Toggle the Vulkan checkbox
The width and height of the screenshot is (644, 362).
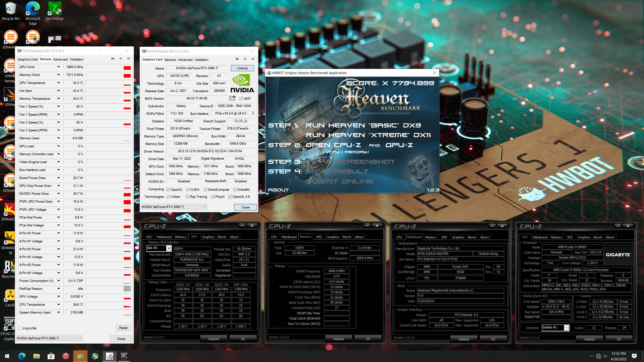[168, 197]
